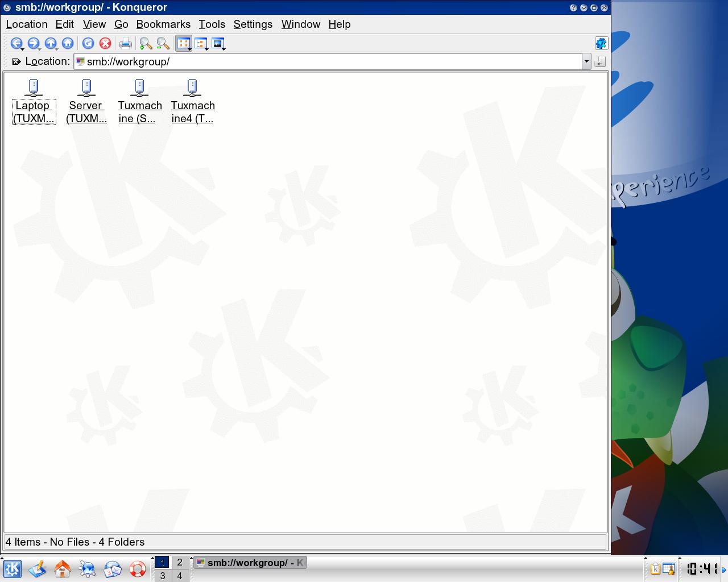Click the red Stop loading button
Image resolution: width=728 pixels, height=582 pixels.
(x=105, y=43)
